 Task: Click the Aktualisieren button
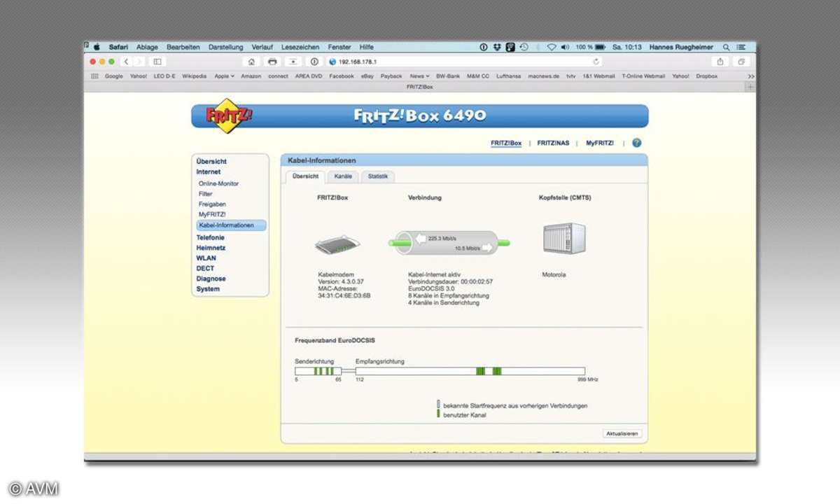click(x=622, y=434)
